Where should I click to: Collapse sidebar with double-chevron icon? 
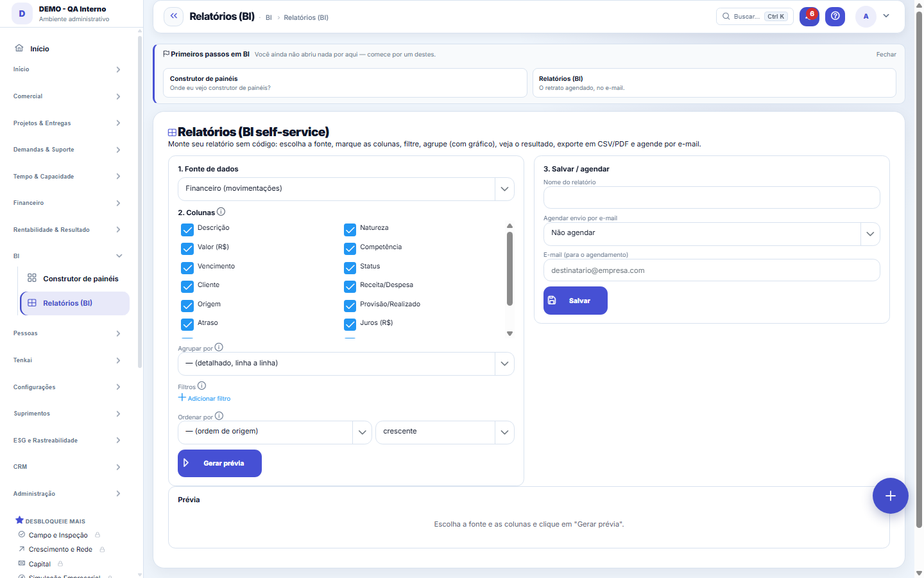click(174, 16)
